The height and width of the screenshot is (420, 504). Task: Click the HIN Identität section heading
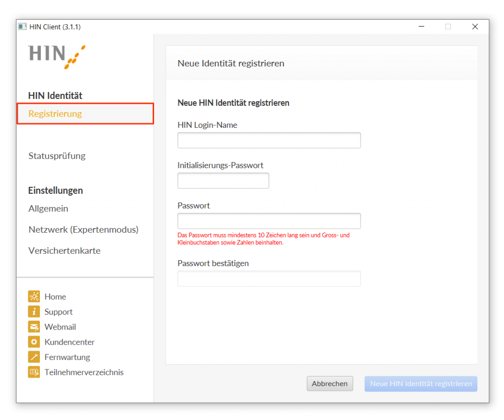(55, 96)
